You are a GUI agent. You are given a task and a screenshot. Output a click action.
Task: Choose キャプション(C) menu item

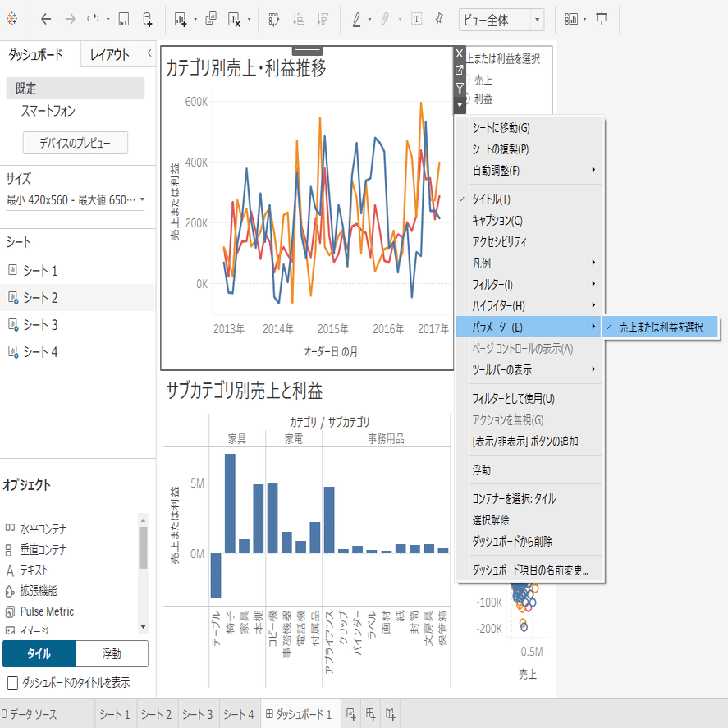[x=529, y=221]
